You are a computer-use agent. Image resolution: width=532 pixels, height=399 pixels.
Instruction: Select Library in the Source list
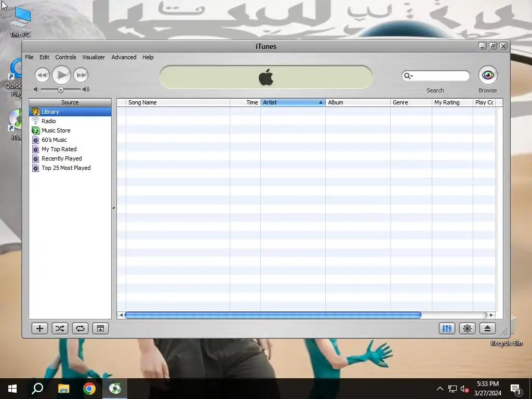coord(70,112)
